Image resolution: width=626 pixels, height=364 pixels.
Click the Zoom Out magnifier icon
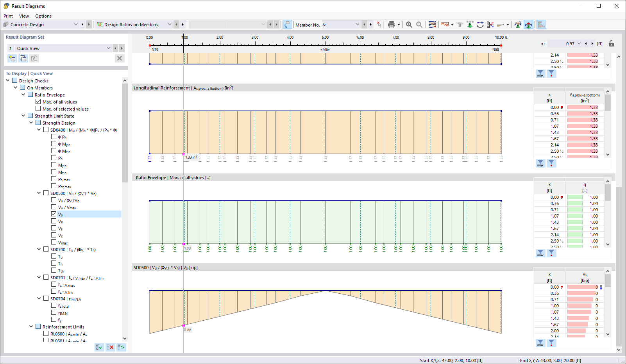(419, 24)
